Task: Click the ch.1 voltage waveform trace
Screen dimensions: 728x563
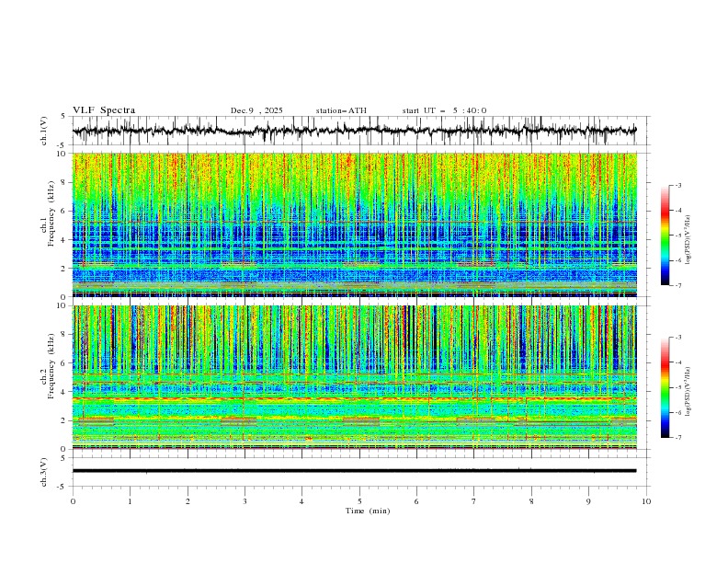Action: pos(354,131)
